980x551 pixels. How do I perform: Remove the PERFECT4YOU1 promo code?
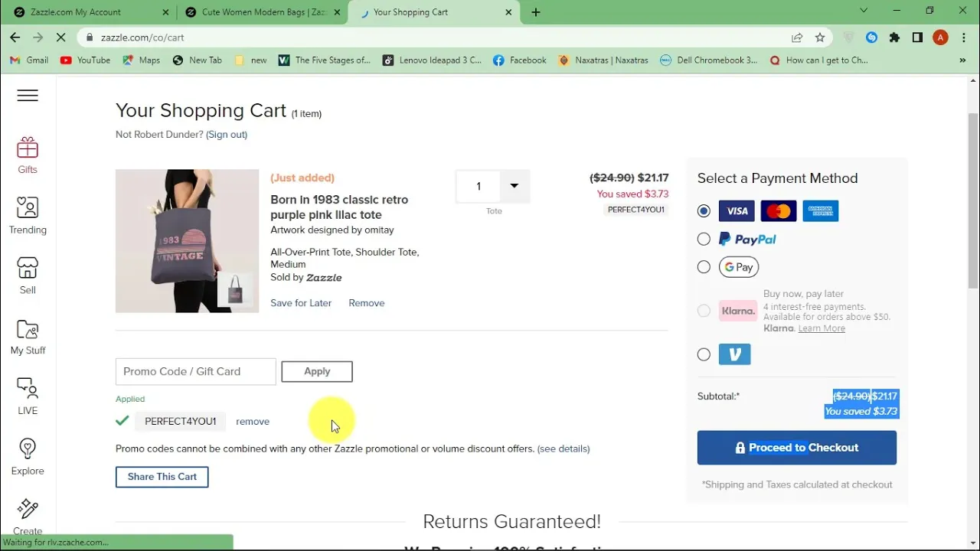(x=253, y=422)
